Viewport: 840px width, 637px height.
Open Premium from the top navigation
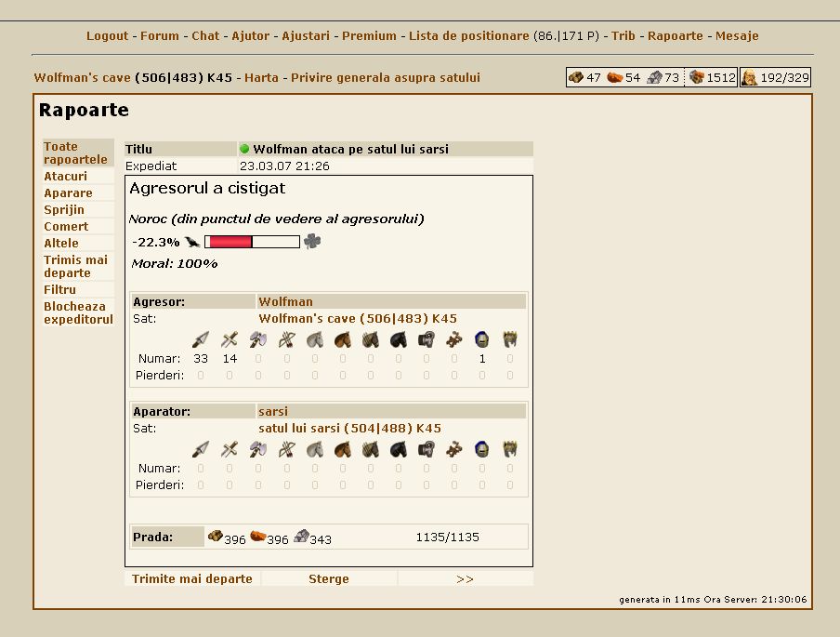coord(369,36)
